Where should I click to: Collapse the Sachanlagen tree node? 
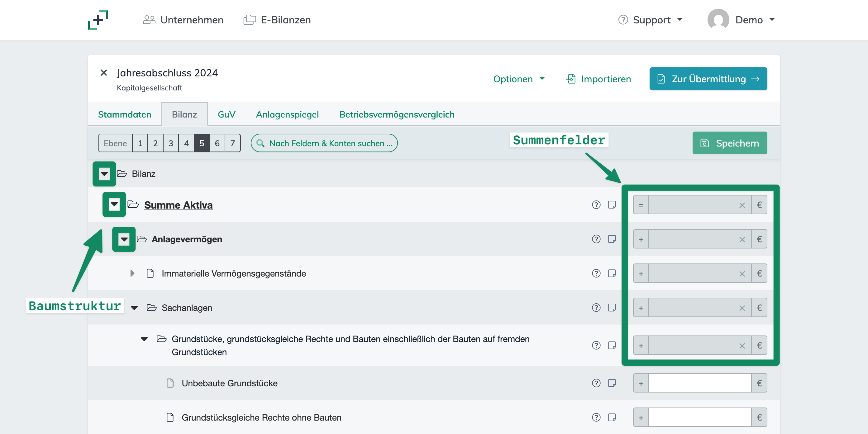tap(134, 308)
